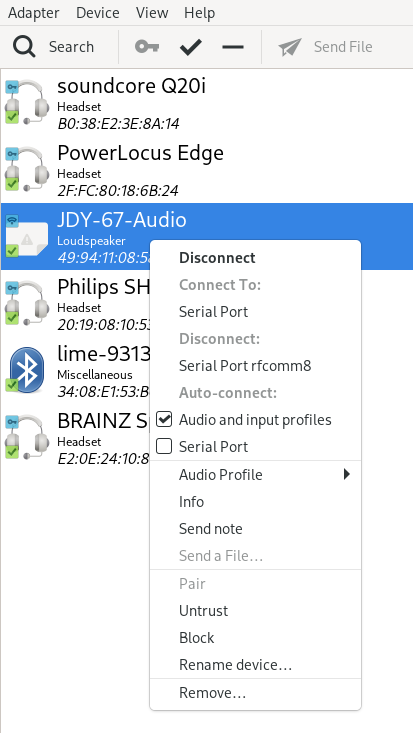Select the Philips SH device name

103,287
